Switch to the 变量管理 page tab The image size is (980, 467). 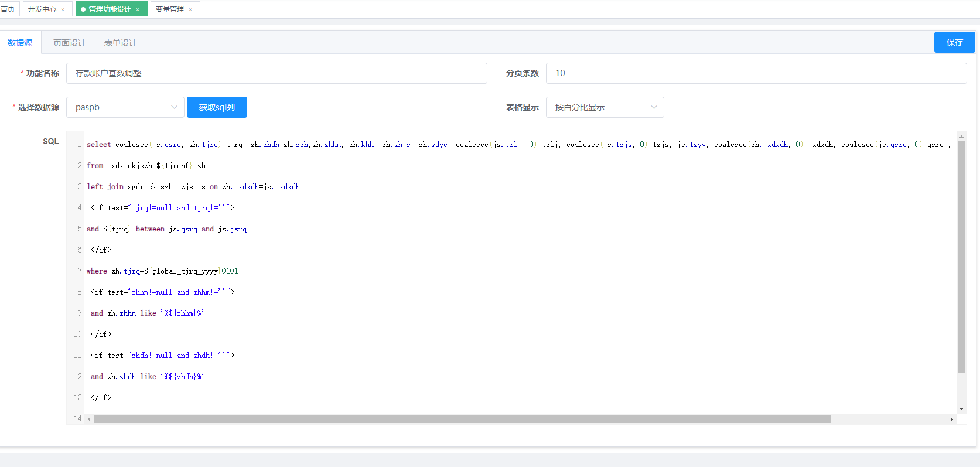[x=170, y=9]
